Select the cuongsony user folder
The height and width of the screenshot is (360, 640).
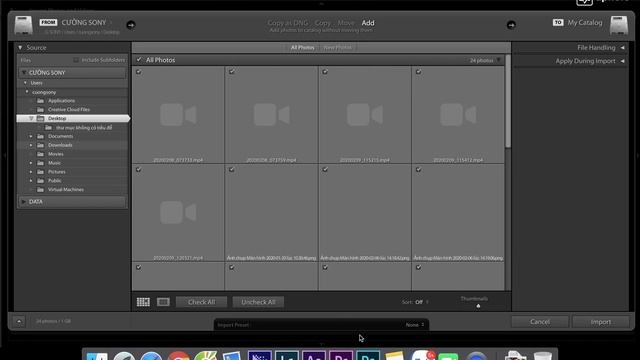[44, 92]
